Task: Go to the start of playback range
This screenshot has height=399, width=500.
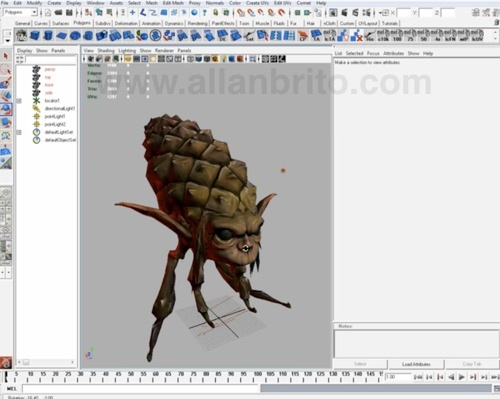Action: pos(418,377)
